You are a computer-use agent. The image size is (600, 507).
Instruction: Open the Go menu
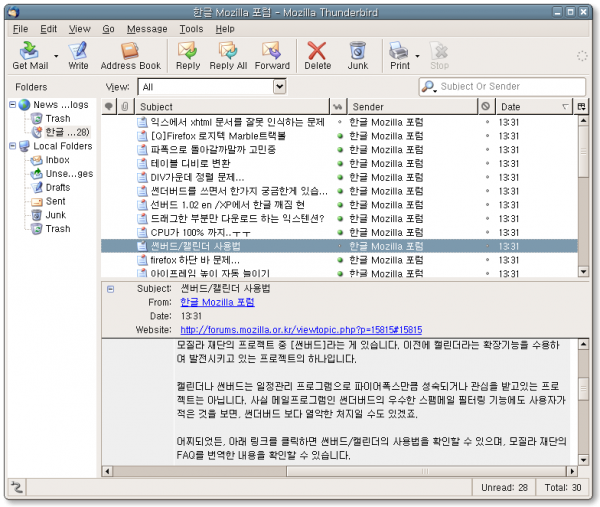[108, 29]
